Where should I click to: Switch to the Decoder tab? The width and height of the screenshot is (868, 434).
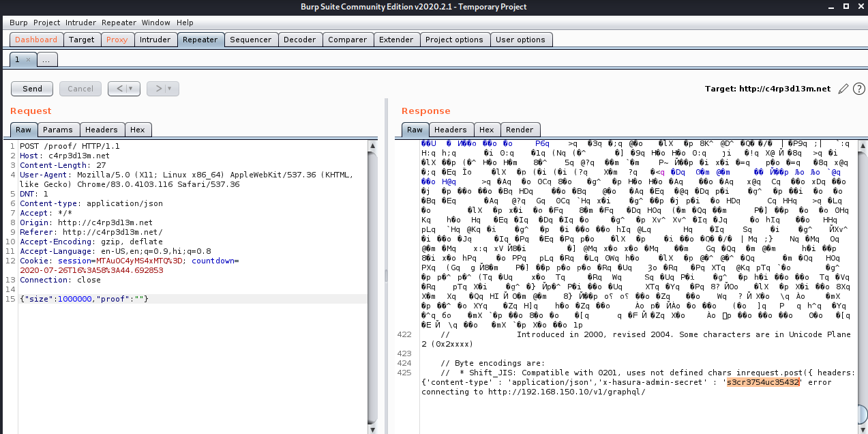coord(300,40)
